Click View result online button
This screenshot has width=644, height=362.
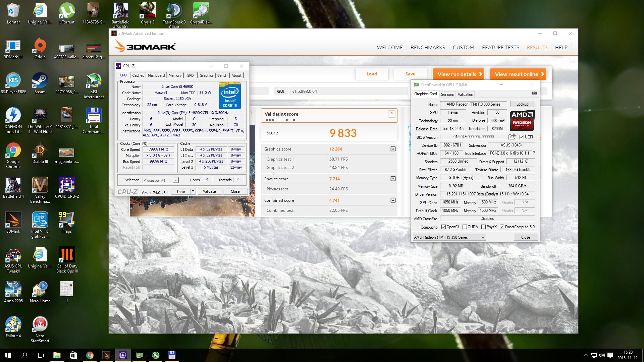518,74
